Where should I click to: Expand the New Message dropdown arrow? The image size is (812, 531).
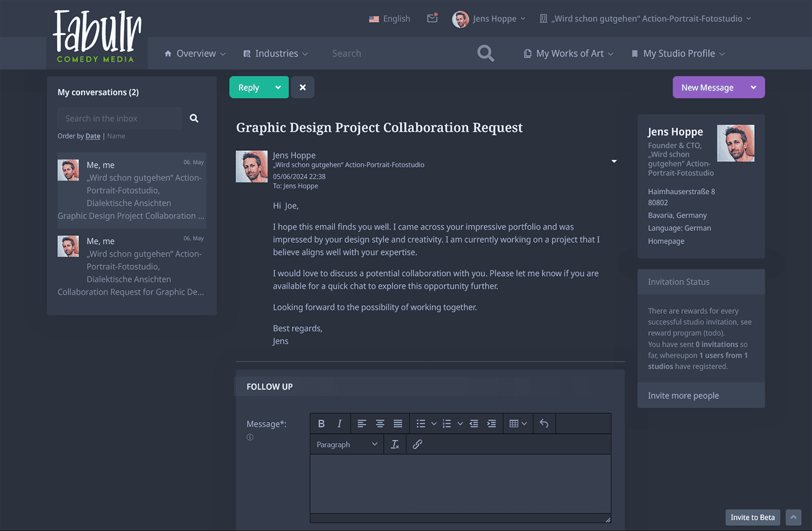(753, 87)
